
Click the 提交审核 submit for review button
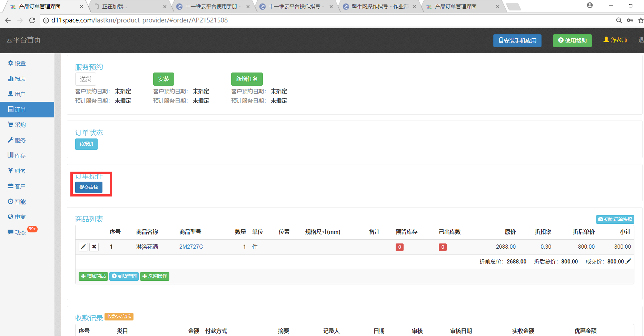tap(89, 187)
